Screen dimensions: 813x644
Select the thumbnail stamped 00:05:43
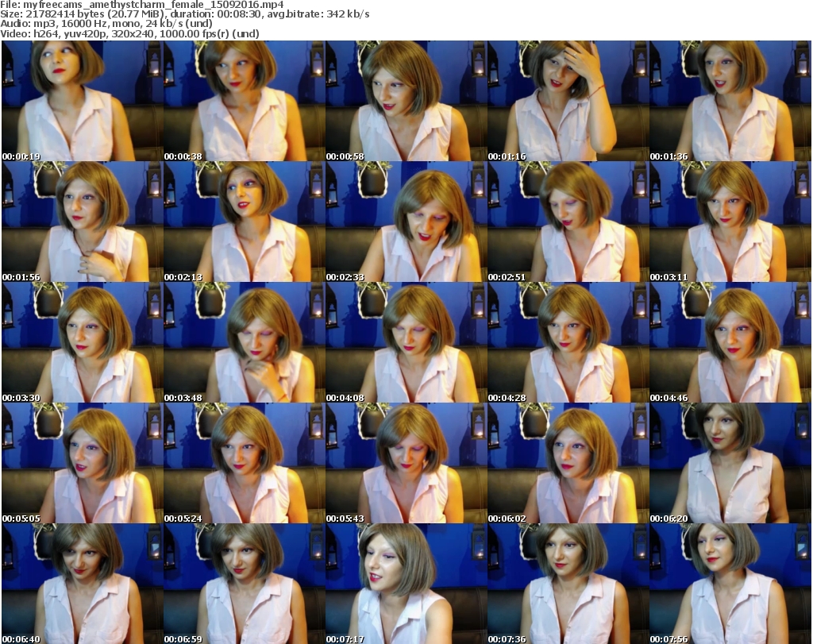(x=406, y=463)
